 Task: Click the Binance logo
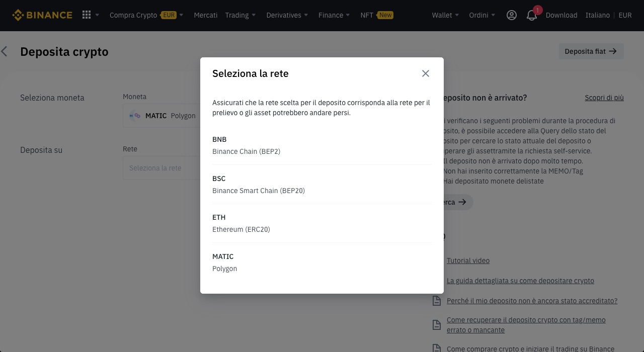pos(42,15)
